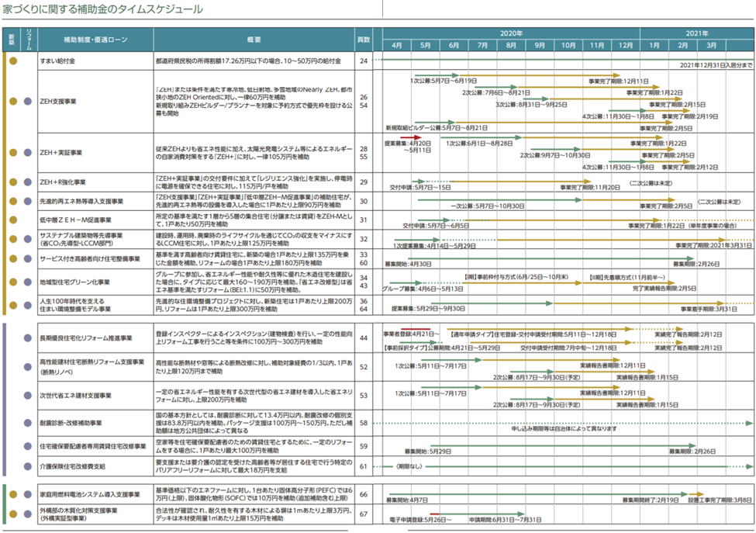
Task: Click 低中層ZEH-M促進事業 row name
Action: tap(75, 220)
